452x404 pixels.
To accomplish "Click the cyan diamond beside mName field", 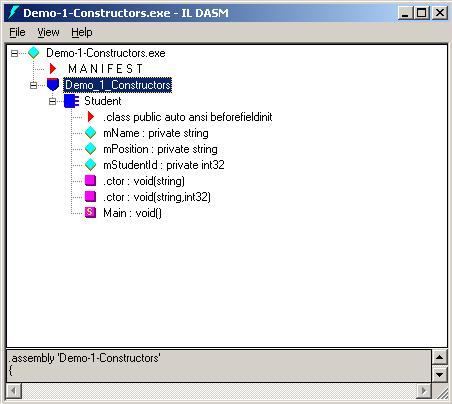I will click(x=90, y=133).
